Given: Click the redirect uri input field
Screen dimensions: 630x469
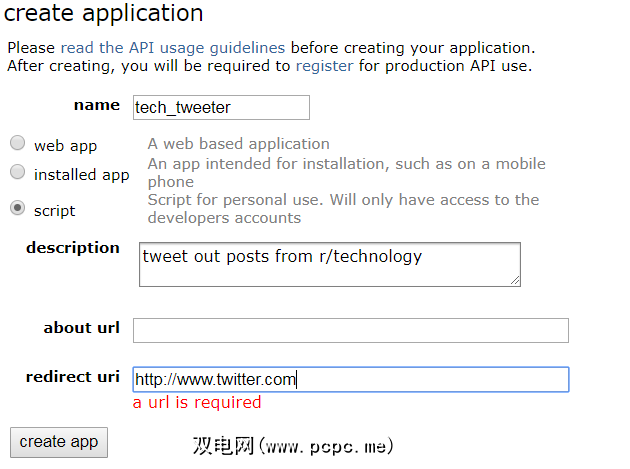Looking at the screenshot, I should pyautogui.click(x=350, y=379).
